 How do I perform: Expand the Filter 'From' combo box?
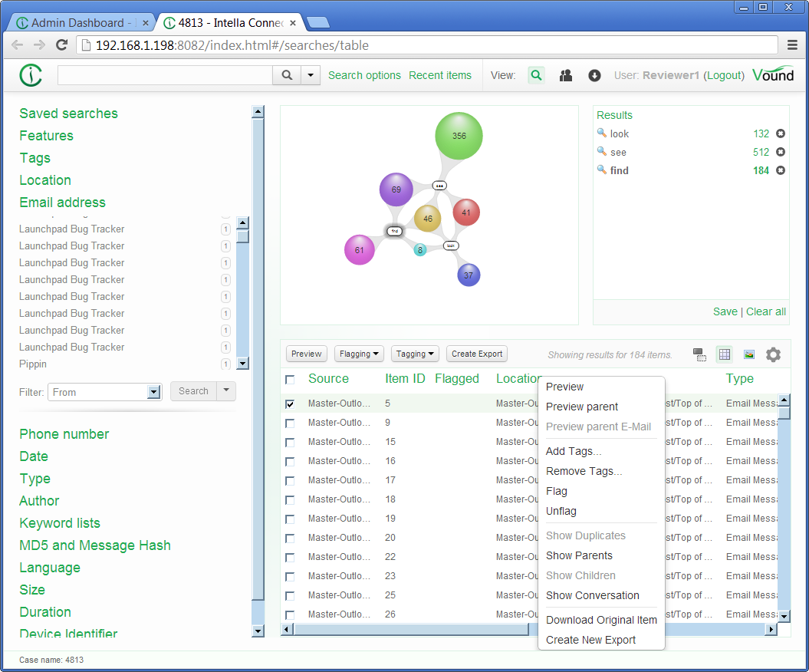click(x=153, y=392)
